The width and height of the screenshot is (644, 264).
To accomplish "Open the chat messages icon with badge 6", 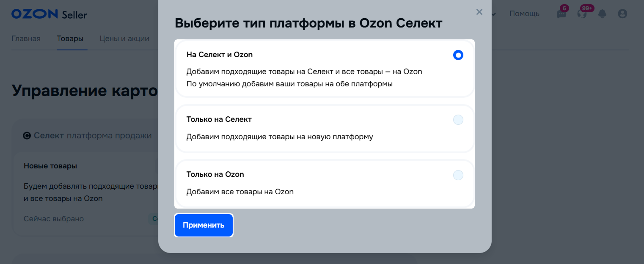I will pyautogui.click(x=561, y=14).
